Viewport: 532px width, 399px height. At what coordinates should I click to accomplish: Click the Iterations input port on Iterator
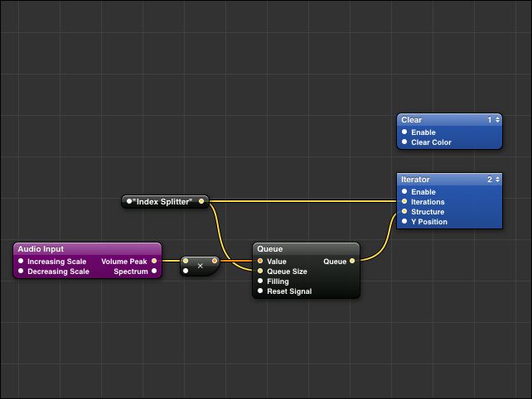click(x=404, y=202)
